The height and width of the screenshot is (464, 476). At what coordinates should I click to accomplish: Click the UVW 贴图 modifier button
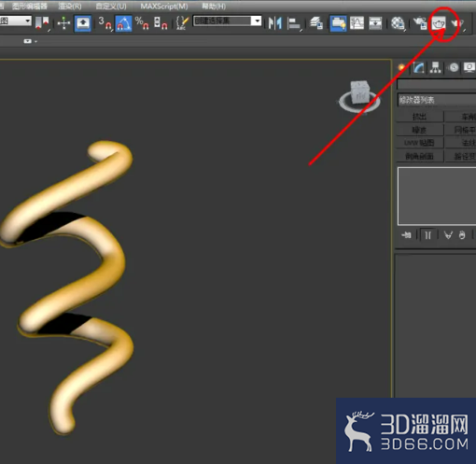[x=420, y=143]
